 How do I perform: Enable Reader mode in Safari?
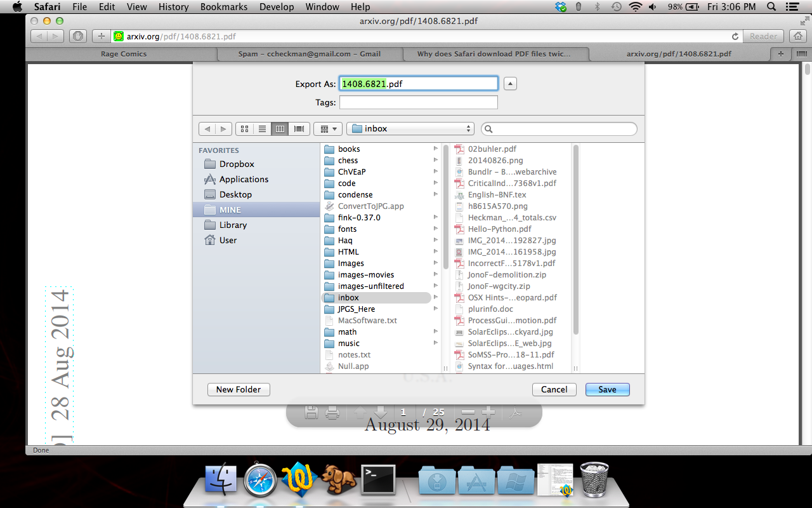click(x=763, y=36)
